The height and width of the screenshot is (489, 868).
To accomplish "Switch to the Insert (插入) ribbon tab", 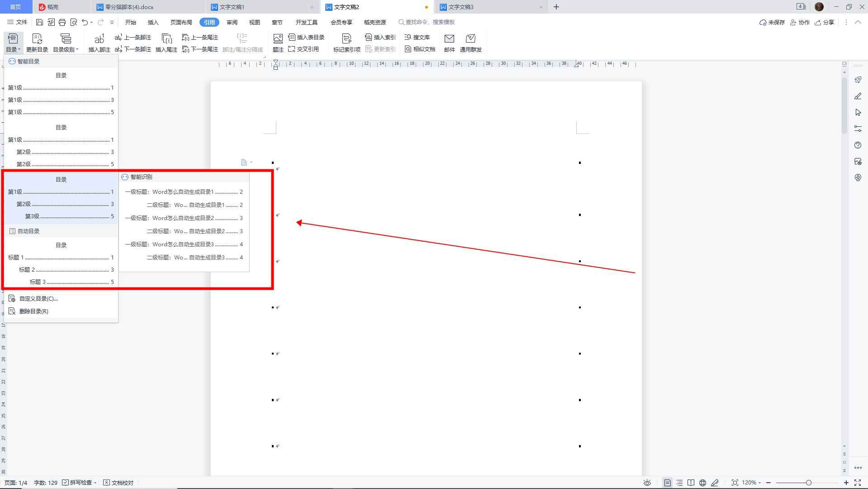I will [153, 22].
